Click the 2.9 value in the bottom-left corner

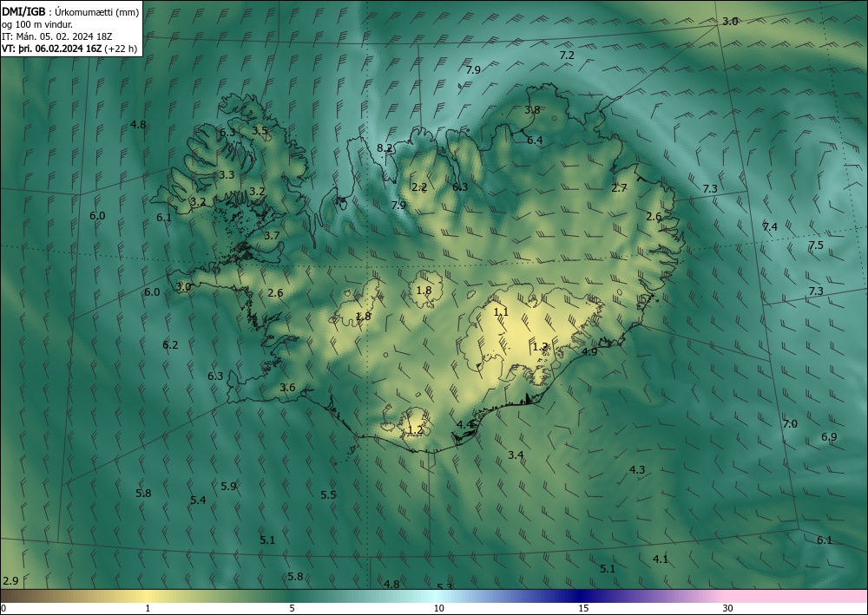[10, 581]
